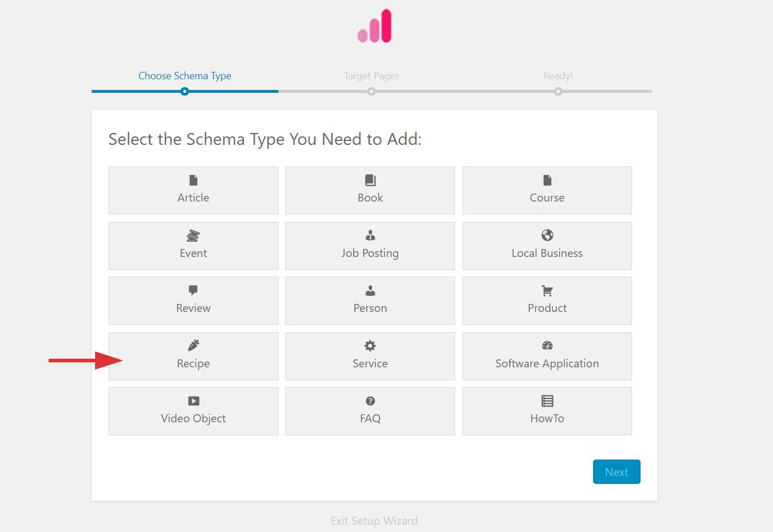Image resolution: width=773 pixels, height=532 pixels.
Task: Select the Video Object play icon
Action: click(x=193, y=400)
